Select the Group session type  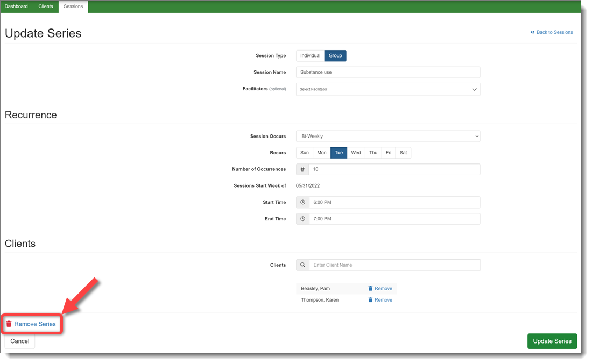tap(335, 56)
